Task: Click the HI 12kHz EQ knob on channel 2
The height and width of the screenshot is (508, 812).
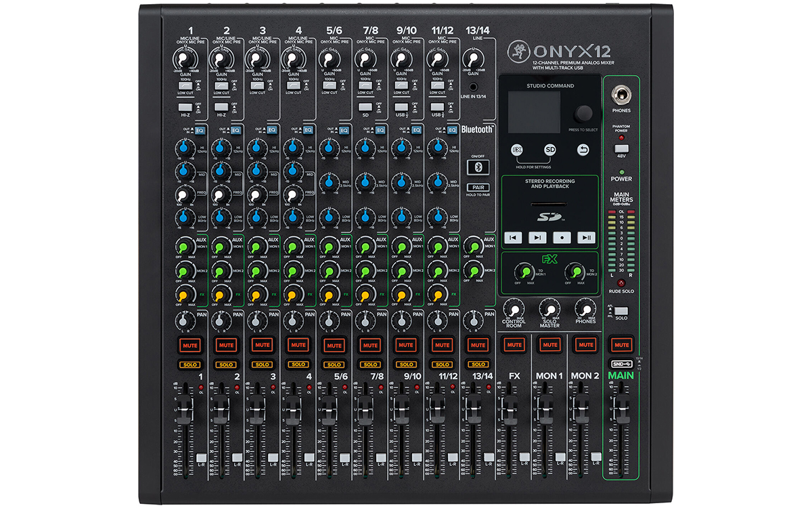Action: [221, 148]
